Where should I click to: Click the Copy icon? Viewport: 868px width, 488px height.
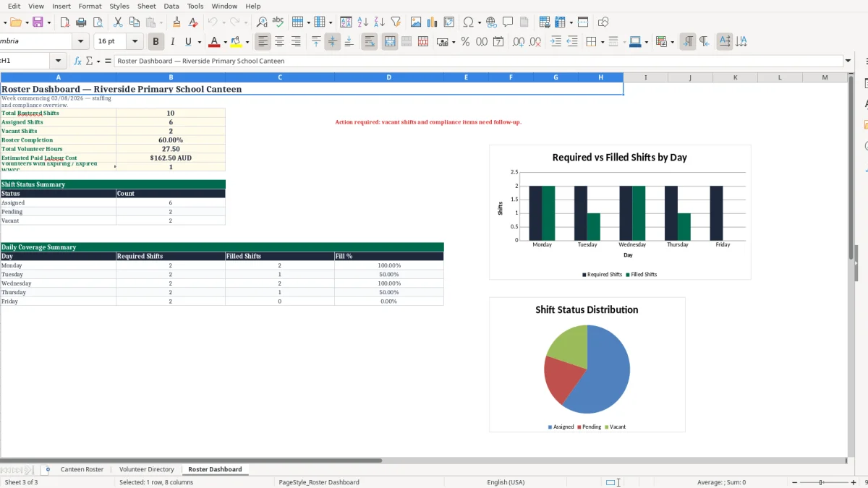(134, 22)
